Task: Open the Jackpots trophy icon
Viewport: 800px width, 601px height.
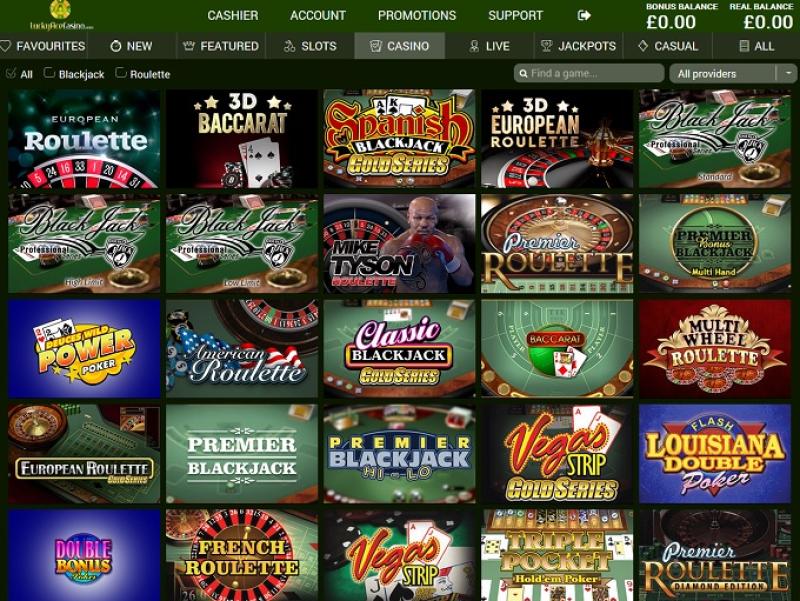Action: tap(546, 46)
